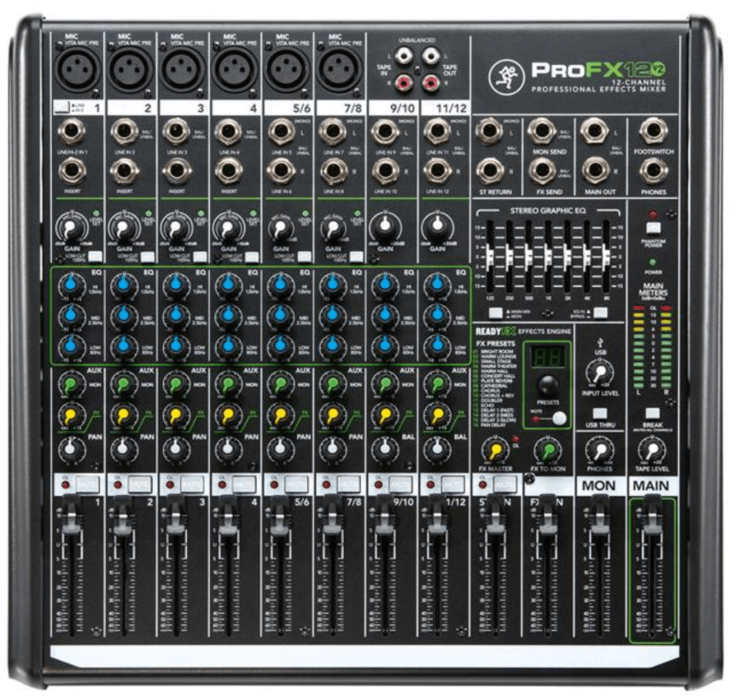Mute channel 2
This screenshot has height=700, width=735.
[x=140, y=484]
